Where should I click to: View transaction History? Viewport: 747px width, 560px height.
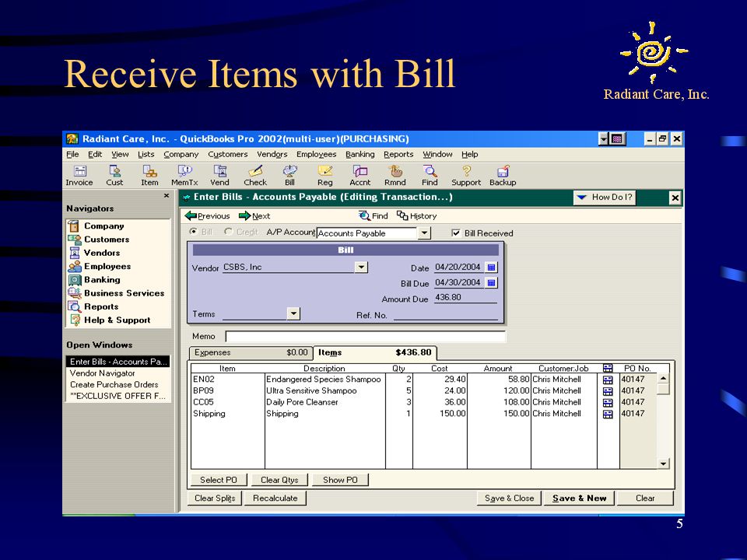click(417, 215)
